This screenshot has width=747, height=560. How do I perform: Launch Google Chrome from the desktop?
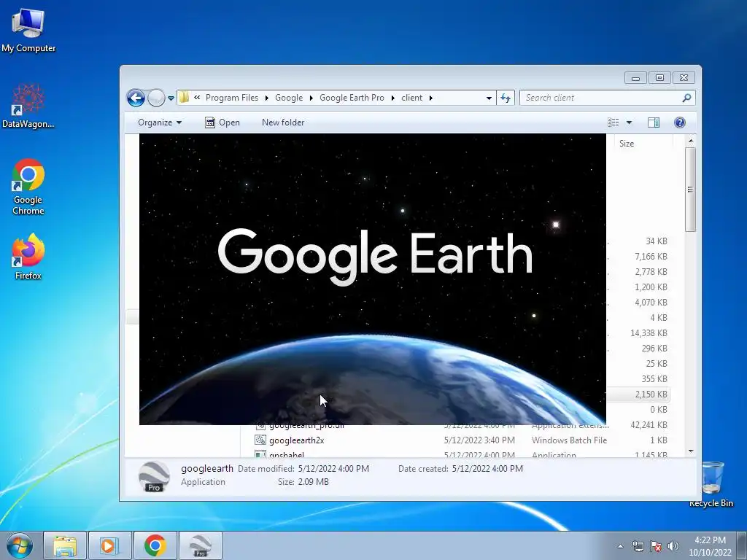coord(28,186)
